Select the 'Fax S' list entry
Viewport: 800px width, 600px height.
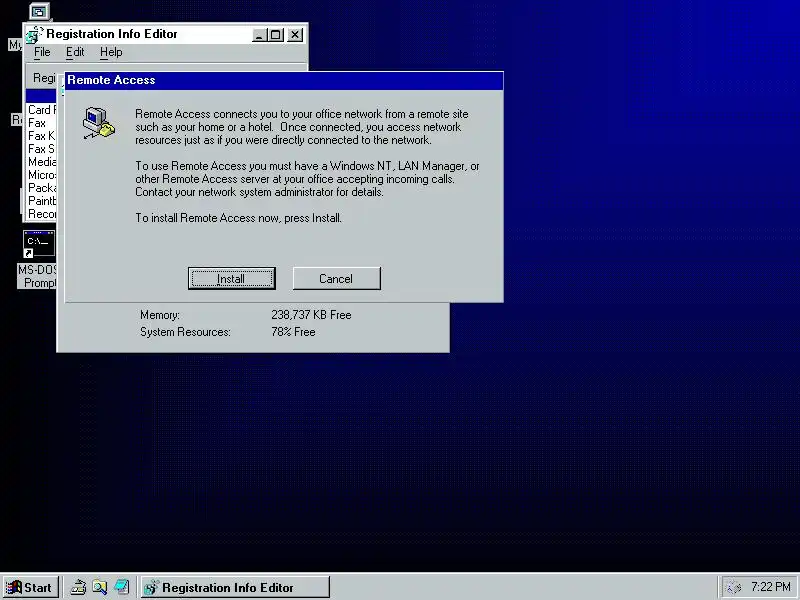click(x=41, y=149)
